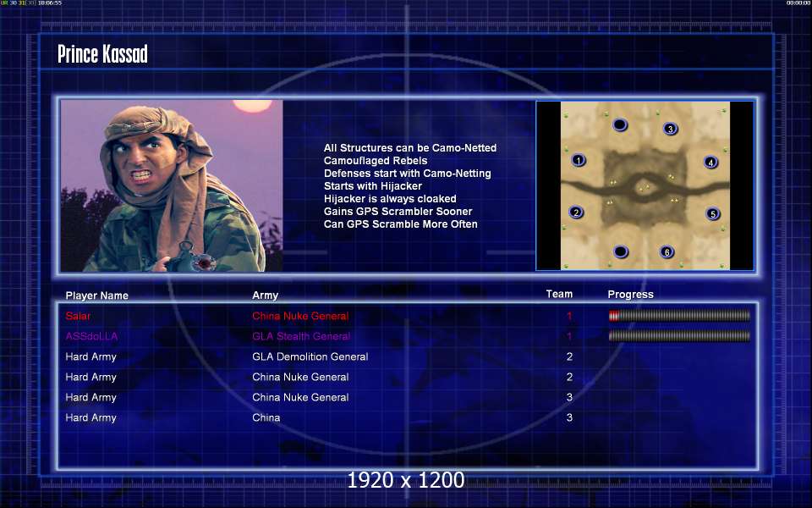Select start position 6 on the minimap
This screenshot has height=508, width=812.
667,252
